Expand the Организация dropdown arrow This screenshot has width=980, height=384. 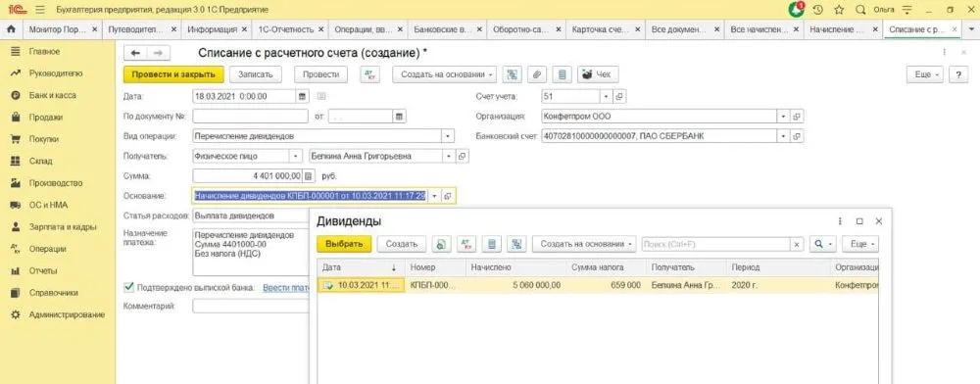784,117
